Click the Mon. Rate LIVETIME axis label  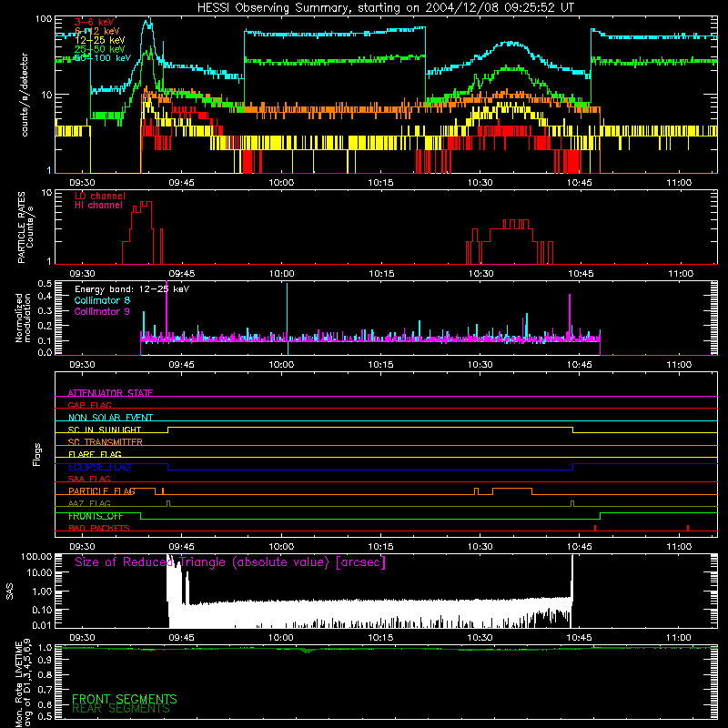(23, 683)
